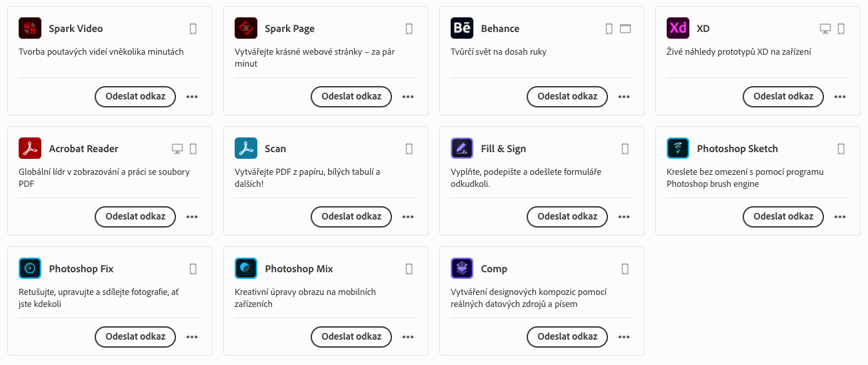The image size is (868, 365).
Task: Click the Fill & Sign app icon
Action: (462, 149)
